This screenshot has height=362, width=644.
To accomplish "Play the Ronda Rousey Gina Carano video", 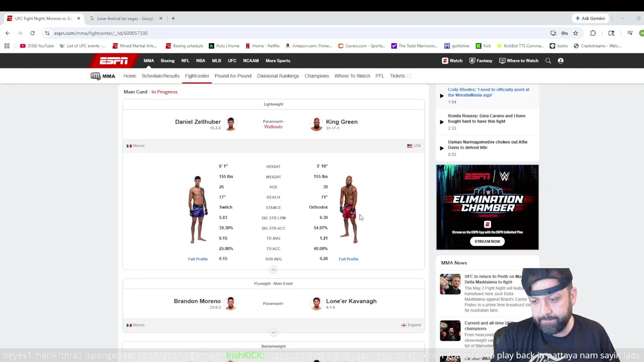I will click(442, 122).
